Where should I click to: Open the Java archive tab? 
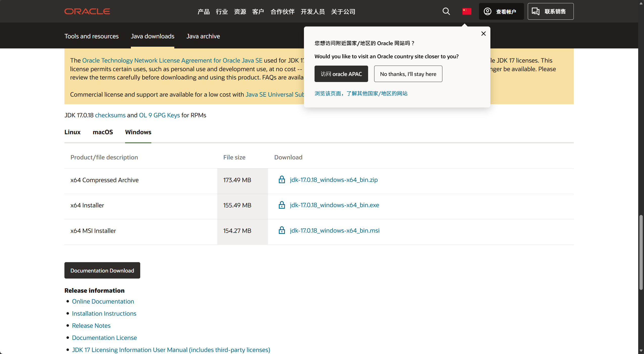[x=203, y=36]
